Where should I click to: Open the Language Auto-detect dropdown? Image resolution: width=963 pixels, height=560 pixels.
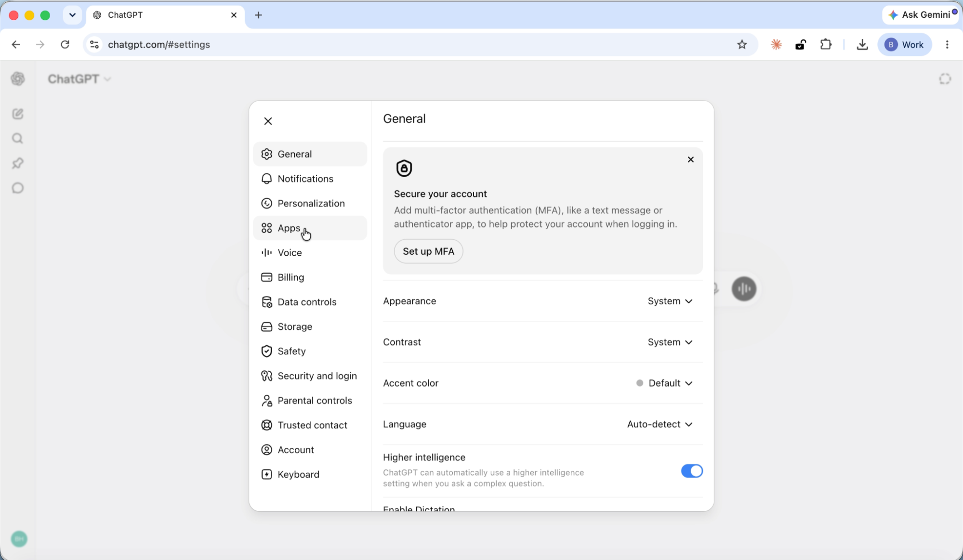[x=660, y=424]
